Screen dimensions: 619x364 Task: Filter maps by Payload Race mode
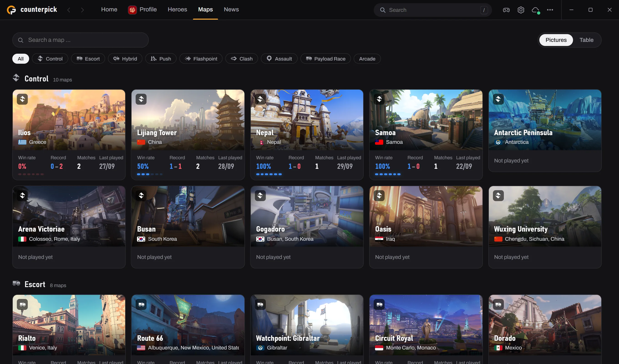coord(325,59)
